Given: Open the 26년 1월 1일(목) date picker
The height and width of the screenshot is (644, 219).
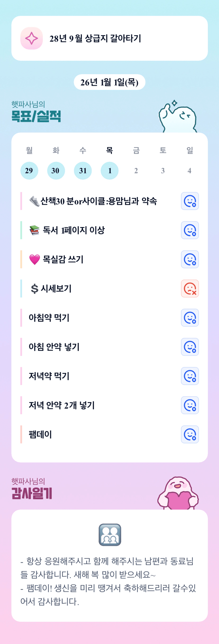Looking at the screenshot, I should pyautogui.click(x=109, y=82).
